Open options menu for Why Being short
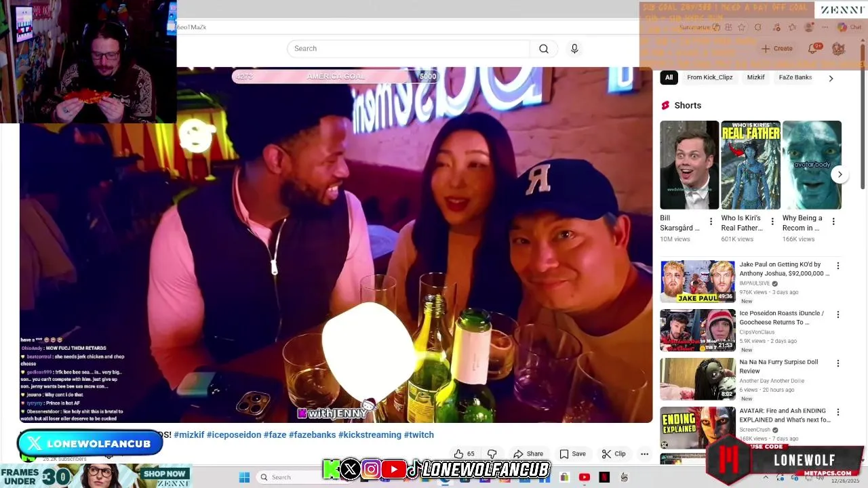This screenshot has width=868, height=488. pyautogui.click(x=833, y=222)
